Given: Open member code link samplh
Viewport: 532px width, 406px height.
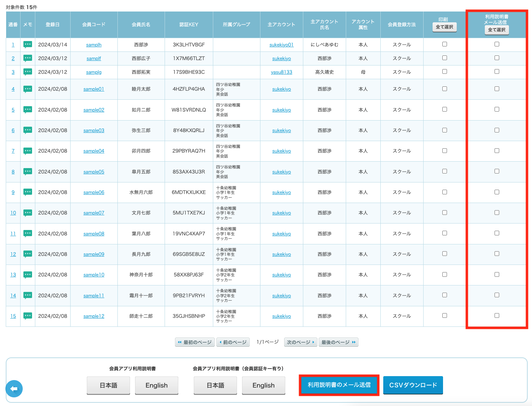Looking at the screenshot, I should [x=94, y=45].
